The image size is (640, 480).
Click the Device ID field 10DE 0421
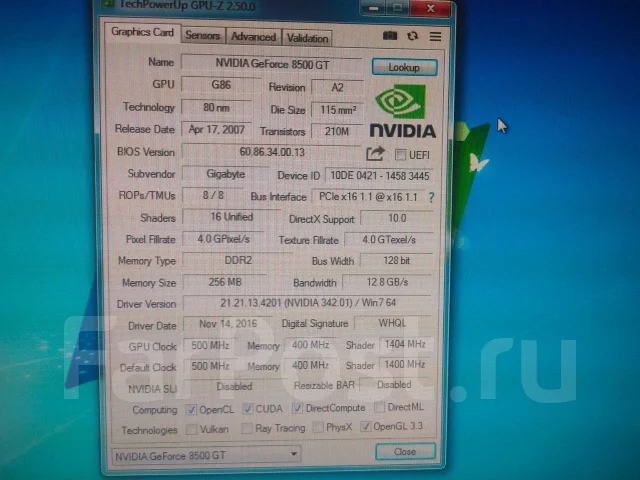(x=380, y=176)
